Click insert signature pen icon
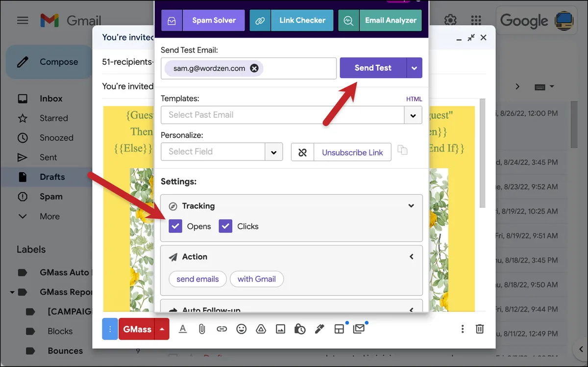This screenshot has width=588, height=367. 319,329
